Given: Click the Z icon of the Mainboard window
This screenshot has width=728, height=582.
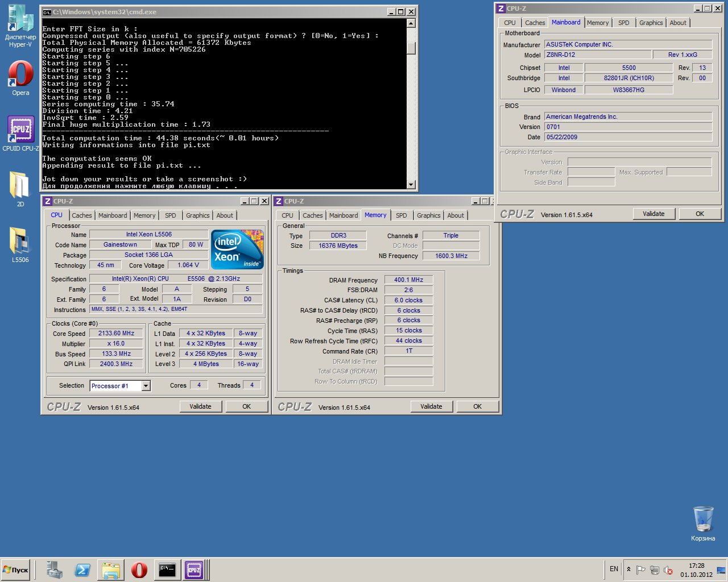Looking at the screenshot, I should (501, 9).
